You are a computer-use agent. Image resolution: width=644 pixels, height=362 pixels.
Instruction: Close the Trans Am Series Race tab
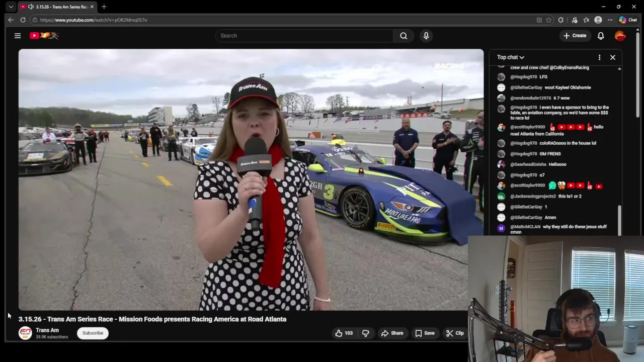pos(92,7)
